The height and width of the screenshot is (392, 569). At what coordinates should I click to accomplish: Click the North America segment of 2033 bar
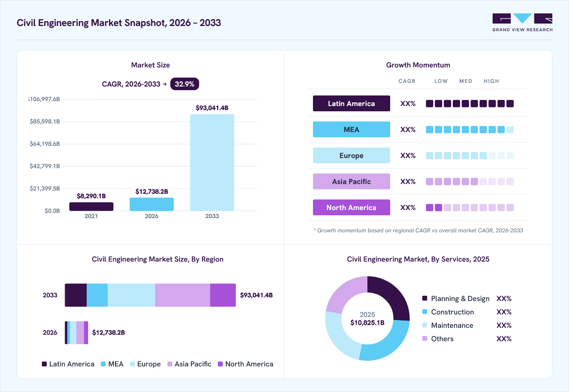pyautogui.click(x=223, y=295)
